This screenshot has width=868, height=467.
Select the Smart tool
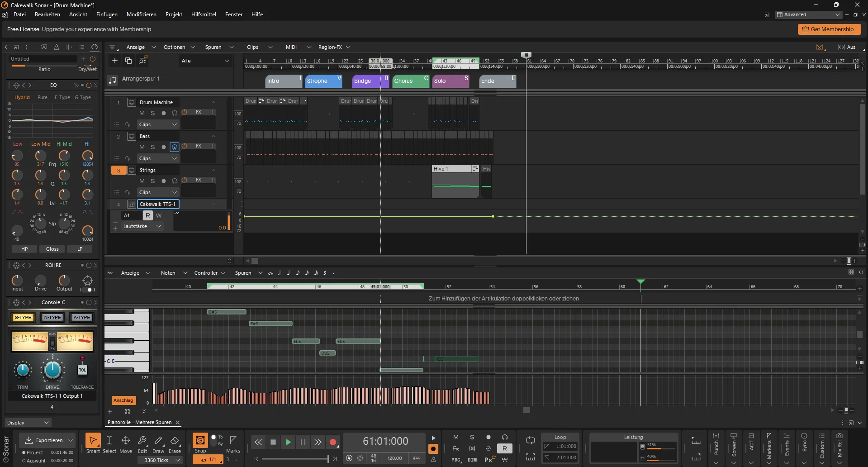click(x=93, y=443)
